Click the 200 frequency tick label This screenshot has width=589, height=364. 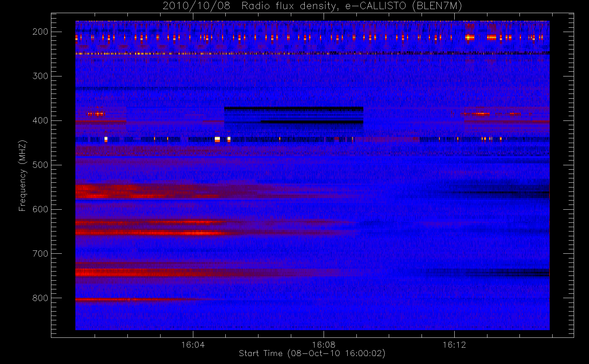[40, 32]
